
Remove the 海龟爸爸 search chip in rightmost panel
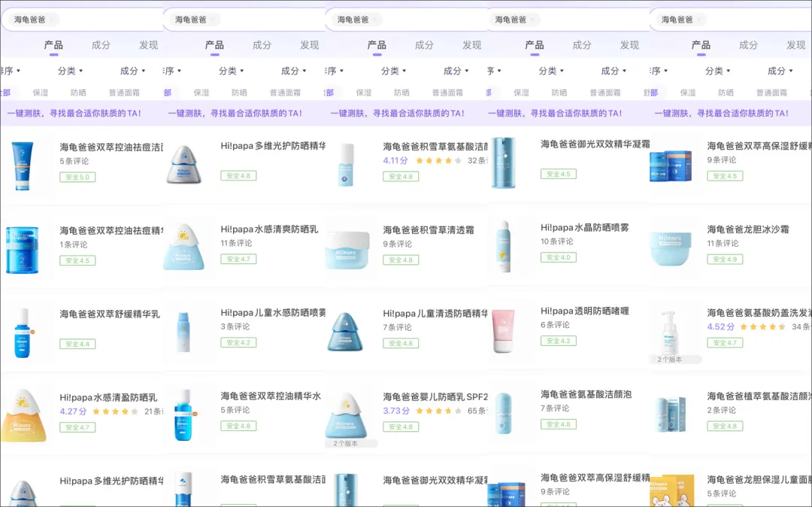(x=700, y=20)
